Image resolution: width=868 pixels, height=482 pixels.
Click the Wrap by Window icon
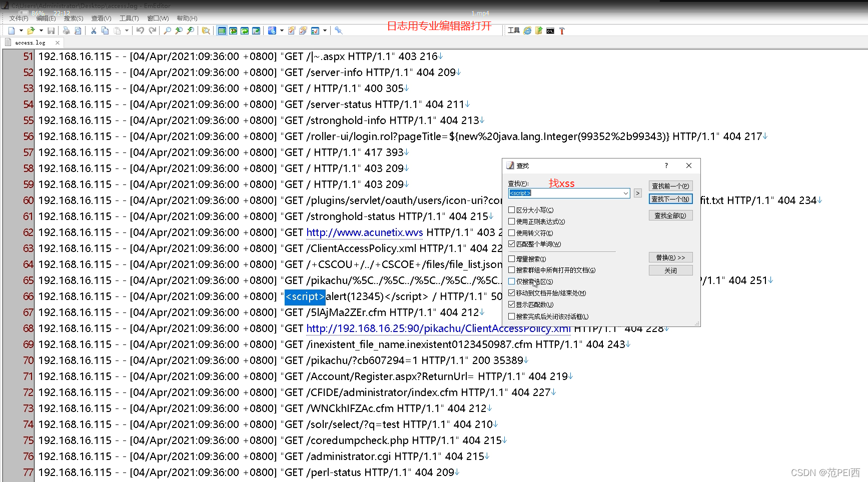245,30
